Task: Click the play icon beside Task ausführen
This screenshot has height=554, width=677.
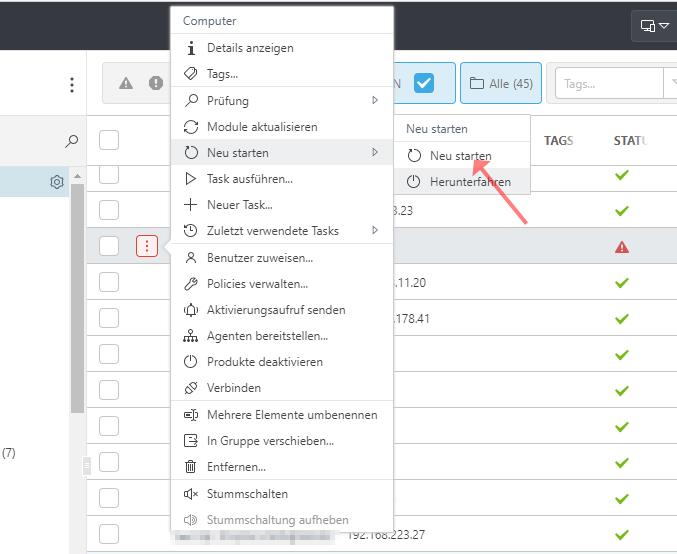Action: (190, 179)
